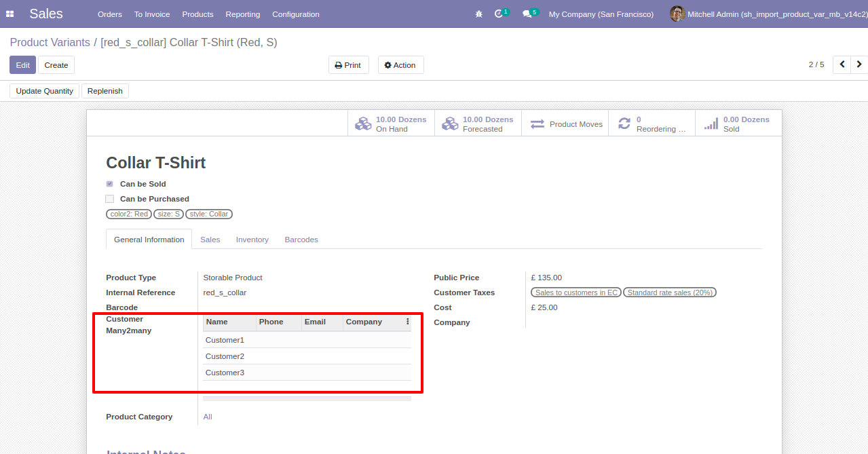Open the Configuration menu

click(296, 14)
